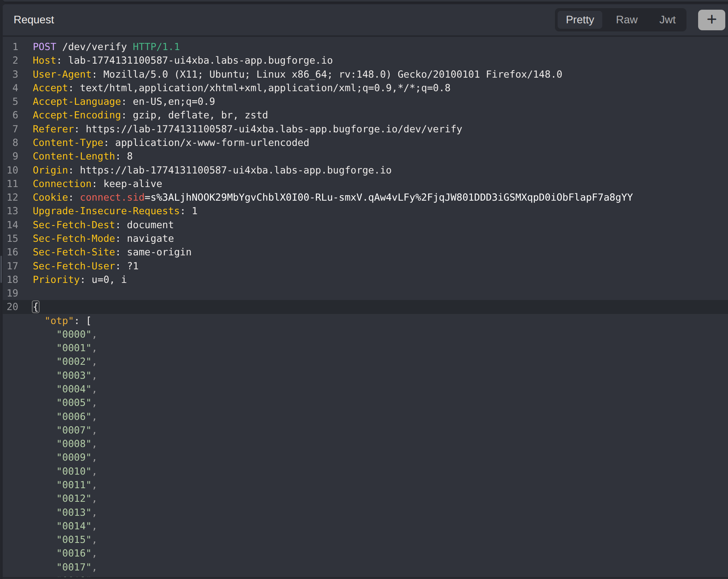Click the HTTP/1.1 protocol text
Viewport: 728px width, 579px height.
tap(156, 47)
